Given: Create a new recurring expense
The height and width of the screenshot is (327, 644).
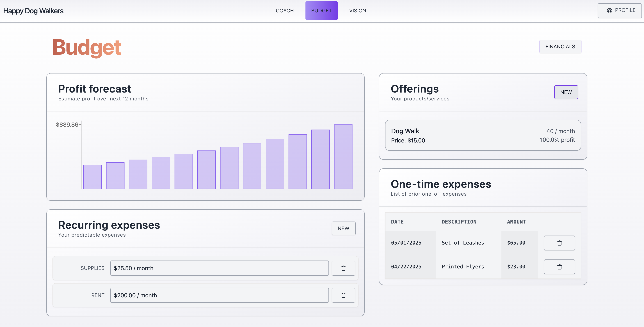Looking at the screenshot, I should point(344,228).
